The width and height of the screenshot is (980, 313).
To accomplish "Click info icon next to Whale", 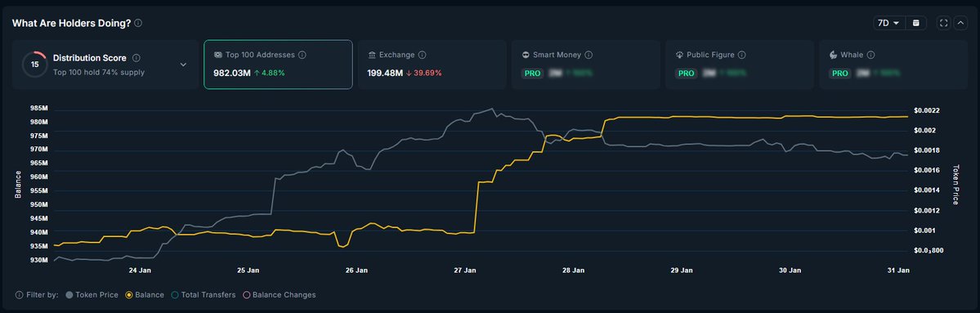I will [870, 55].
